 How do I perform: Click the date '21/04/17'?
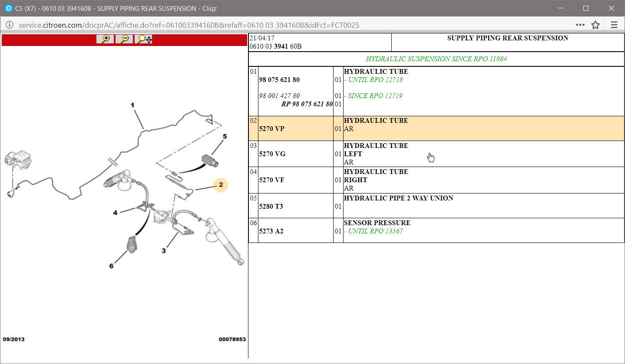(x=262, y=38)
